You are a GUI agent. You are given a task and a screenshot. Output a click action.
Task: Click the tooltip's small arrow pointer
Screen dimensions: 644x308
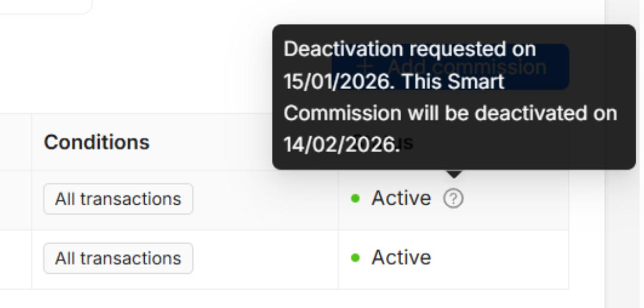tap(453, 173)
